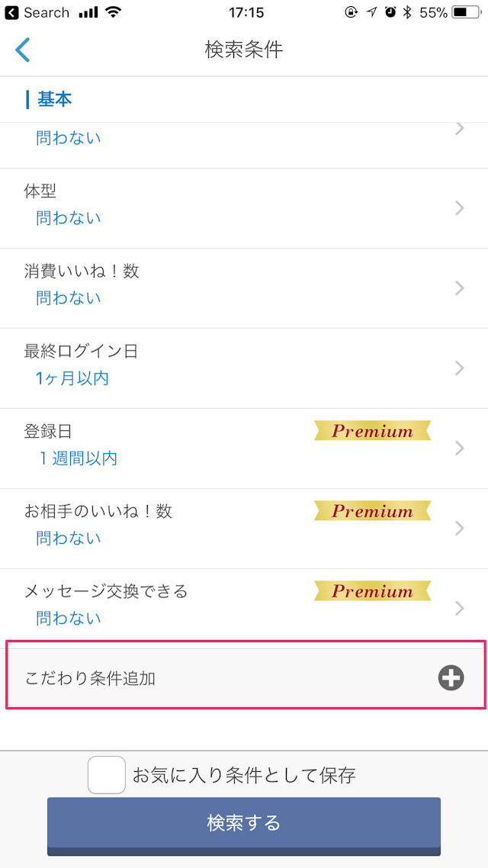This screenshot has height=868, width=488.
Task: Expand the 消費いいね！数 chevron
Action: (459, 288)
